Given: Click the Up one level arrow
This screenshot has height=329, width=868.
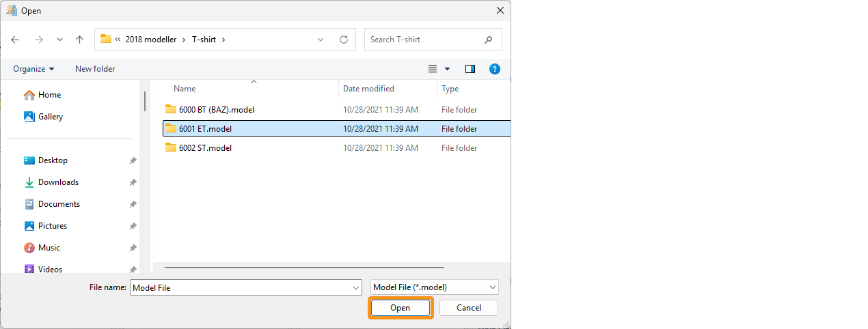Looking at the screenshot, I should click(79, 40).
